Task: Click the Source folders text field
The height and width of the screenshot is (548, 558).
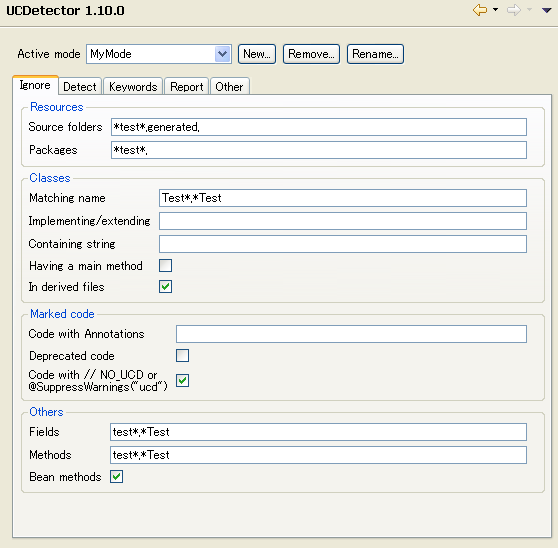Action: tap(319, 127)
